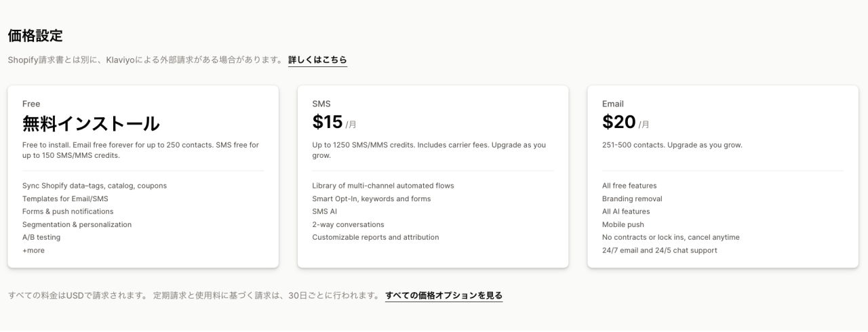Click 24/7 email and 24/5 chat support

[x=659, y=251]
